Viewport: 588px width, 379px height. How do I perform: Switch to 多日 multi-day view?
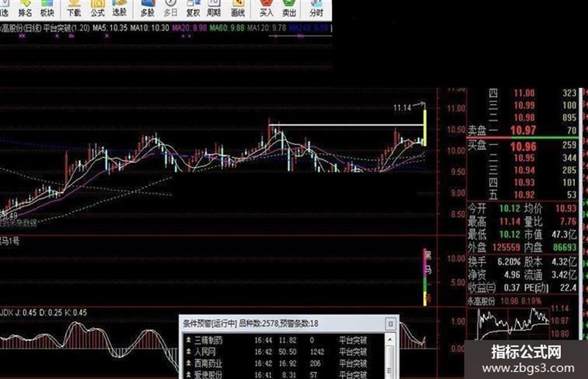click(170, 9)
